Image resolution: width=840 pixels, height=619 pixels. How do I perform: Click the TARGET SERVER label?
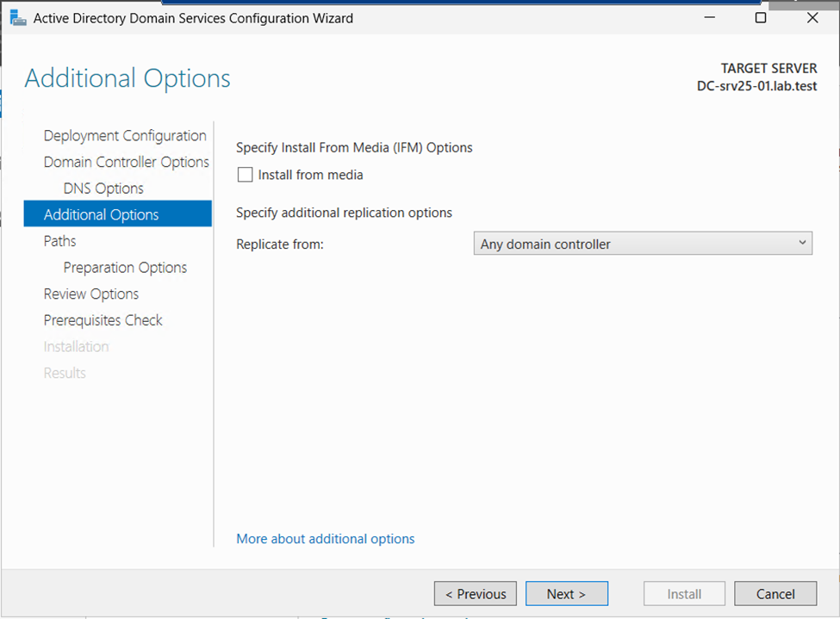(768, 69)
